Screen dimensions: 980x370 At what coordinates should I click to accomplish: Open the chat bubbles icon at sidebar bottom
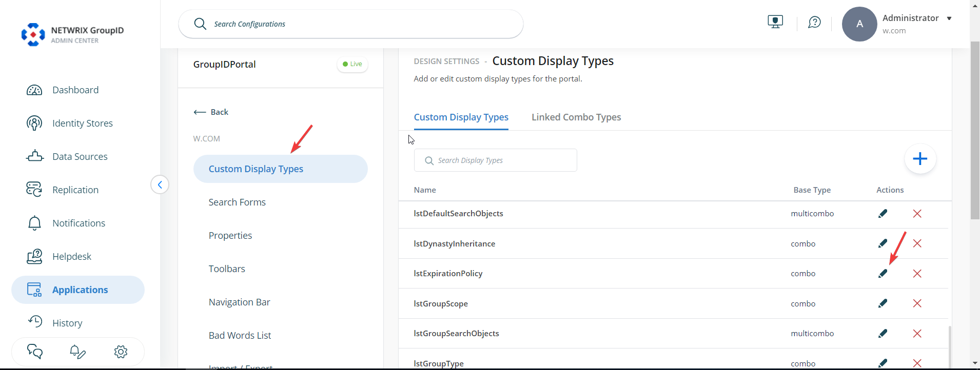point(35,352)
